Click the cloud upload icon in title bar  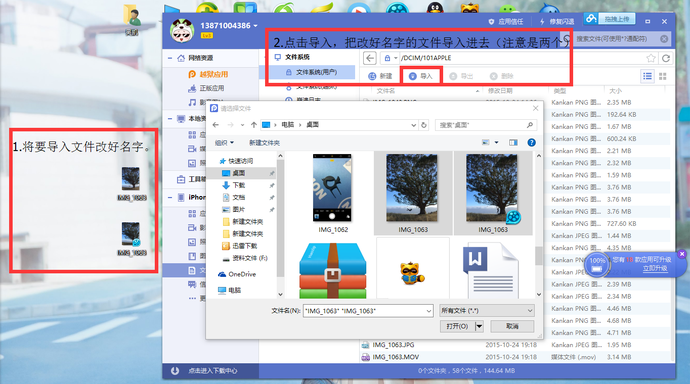591,18
